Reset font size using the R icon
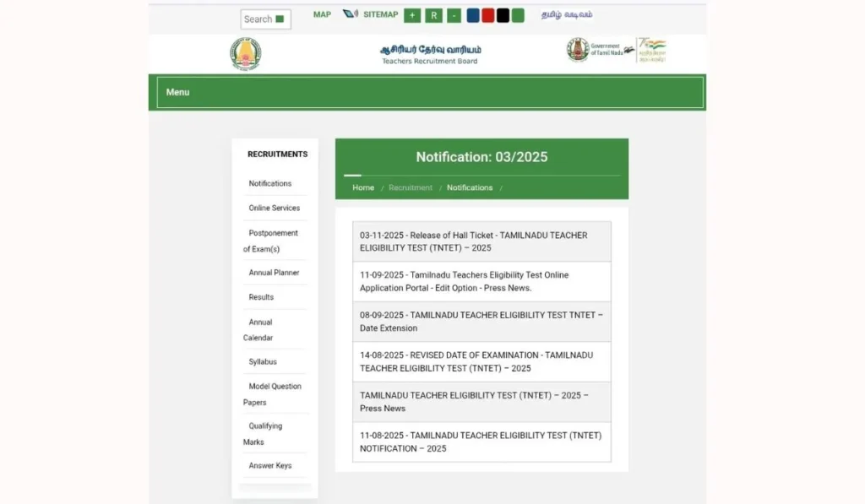The image size is (865, 504). tap(433, 15)
